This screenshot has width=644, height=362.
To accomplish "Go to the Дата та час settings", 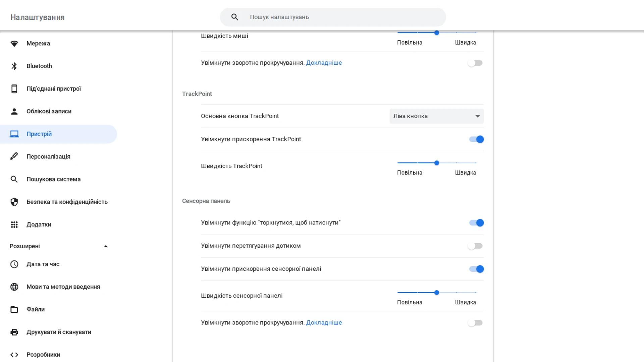I will coord(43,264).
